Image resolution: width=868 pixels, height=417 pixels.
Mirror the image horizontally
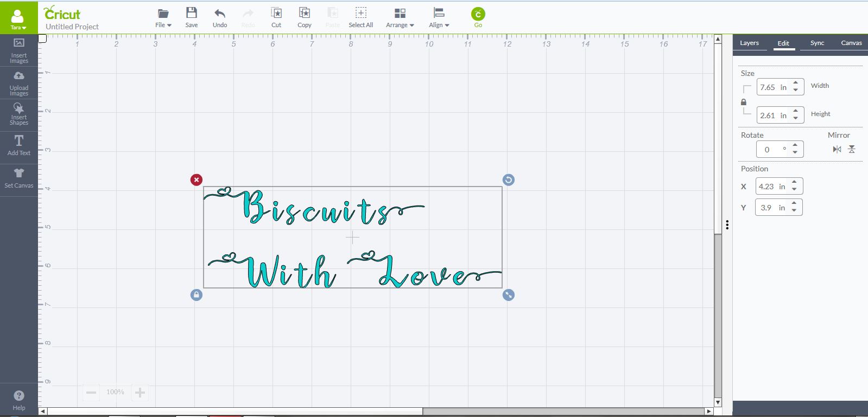coord(837,149)
